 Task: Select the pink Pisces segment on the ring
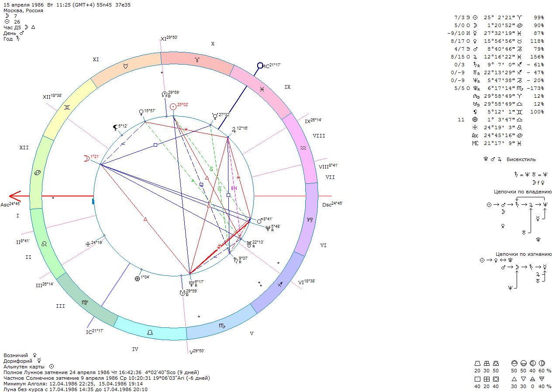point(261,90)
